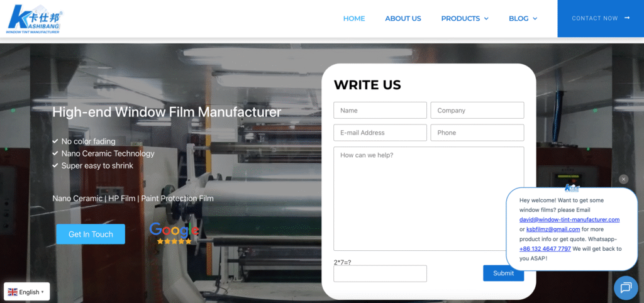644x303 pixels.
Task: Click the UK flag language icon
Action: [13, 292]
